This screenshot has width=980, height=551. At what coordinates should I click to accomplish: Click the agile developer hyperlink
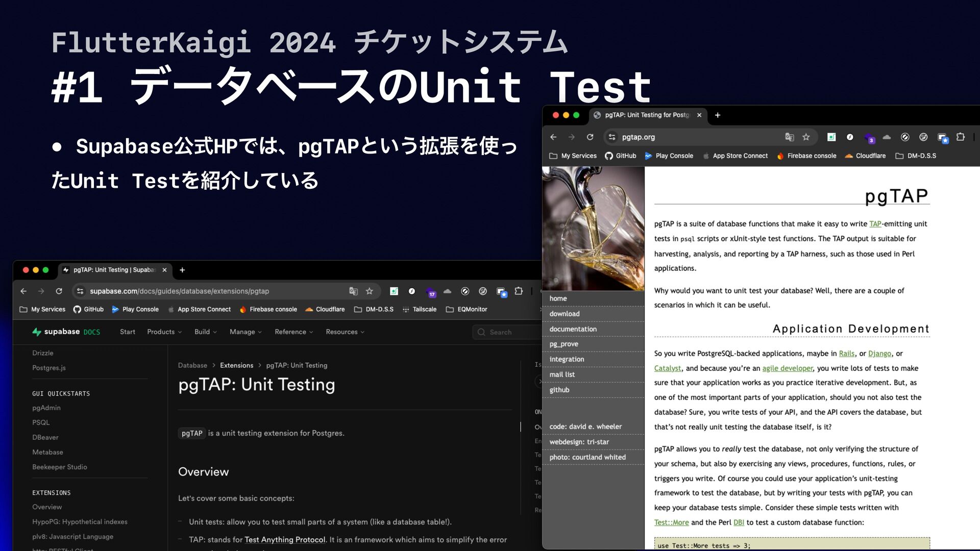pyautogui.click(x=787, y=368)
